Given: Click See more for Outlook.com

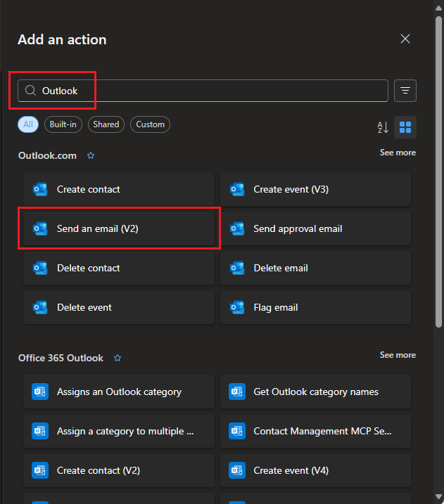Looking at the screenshot, I should pyautogui.click(x=398, y=153).
